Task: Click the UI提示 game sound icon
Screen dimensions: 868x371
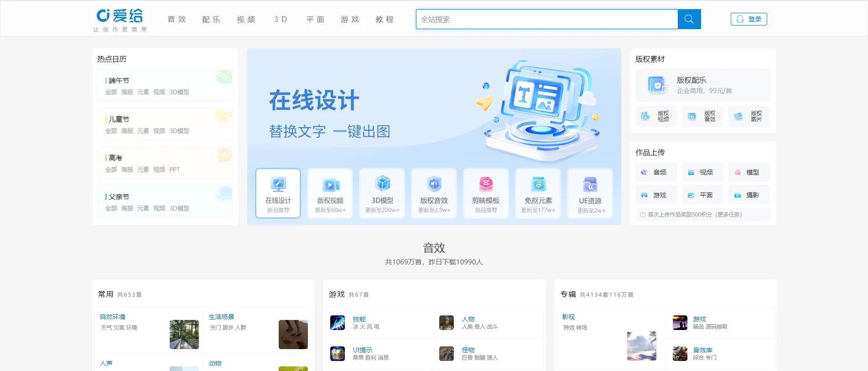Action: tap(338, 354)
